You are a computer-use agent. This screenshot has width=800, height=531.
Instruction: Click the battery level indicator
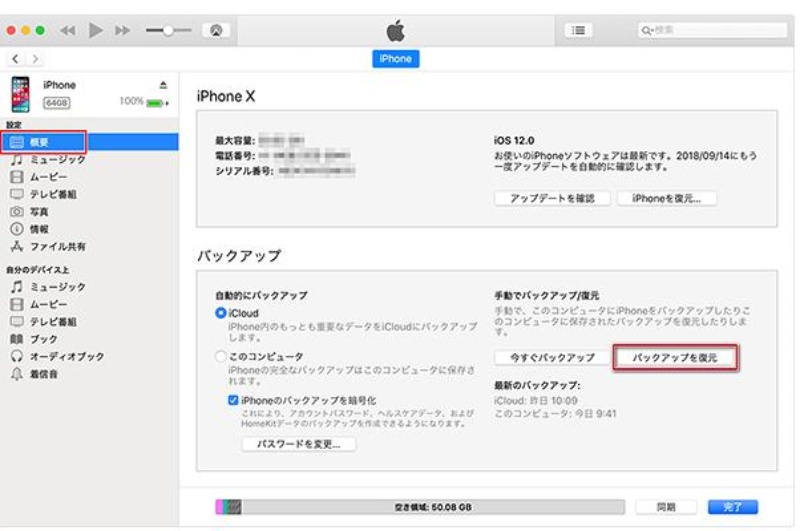pyautogui.click(x=156, y=103)
